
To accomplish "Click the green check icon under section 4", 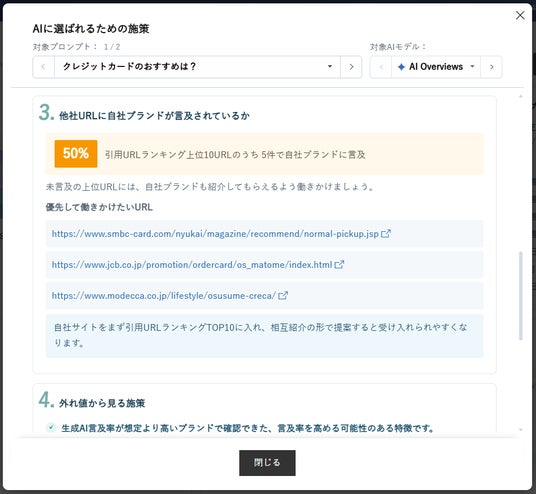I will [51, 427].
